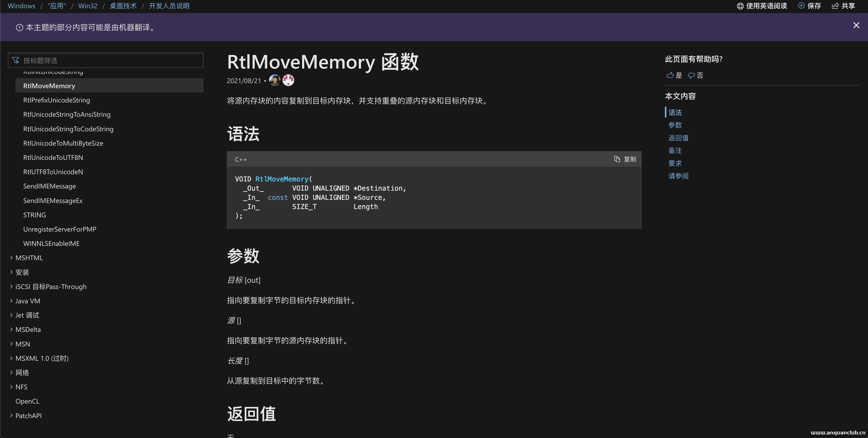Image resolution: width=868 pixels, height=438 pixels.
Task: Select SendIMEMessageEx in the sidebar
Action: click(53, 201)
